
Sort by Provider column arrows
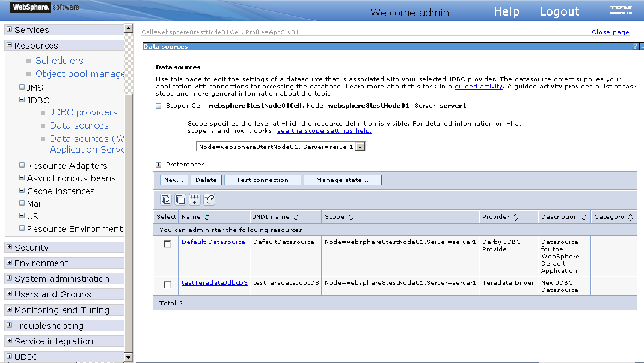click(x=516, y=217)
